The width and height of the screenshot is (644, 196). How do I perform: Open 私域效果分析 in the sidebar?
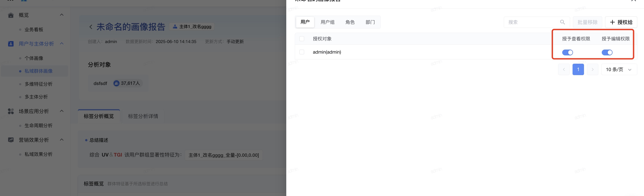click(x=38, y=154)
